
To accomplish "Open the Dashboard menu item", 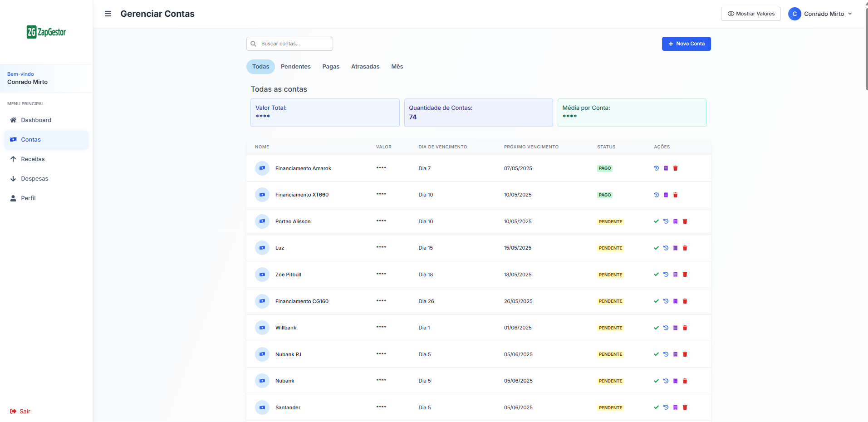I will [35, 120].
